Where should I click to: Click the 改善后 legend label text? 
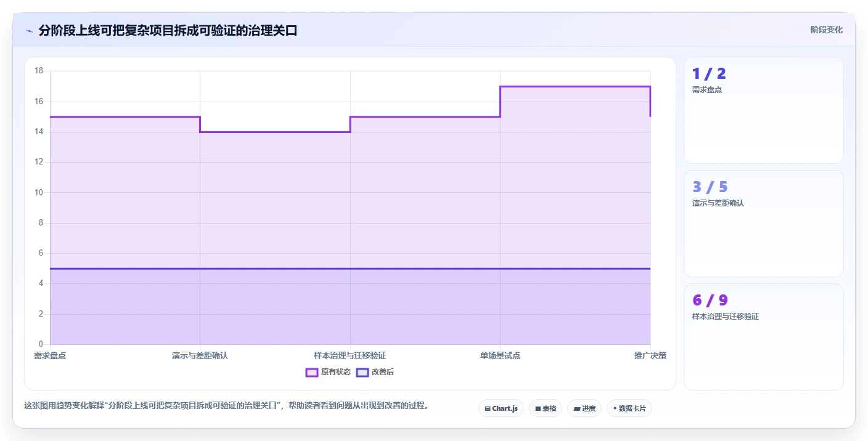pyautogui.click(x=383, y=372)
